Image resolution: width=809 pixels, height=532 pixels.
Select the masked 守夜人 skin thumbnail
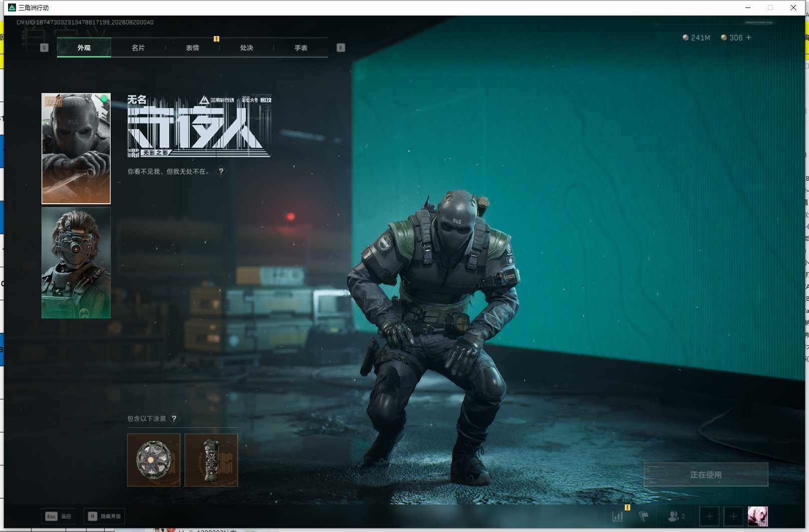tap(76, 149)
